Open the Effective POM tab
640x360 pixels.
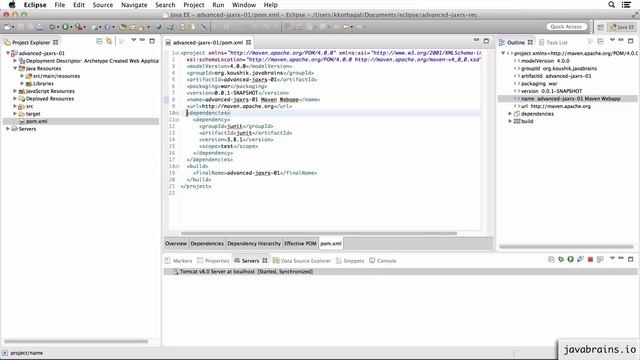[300, 243]
